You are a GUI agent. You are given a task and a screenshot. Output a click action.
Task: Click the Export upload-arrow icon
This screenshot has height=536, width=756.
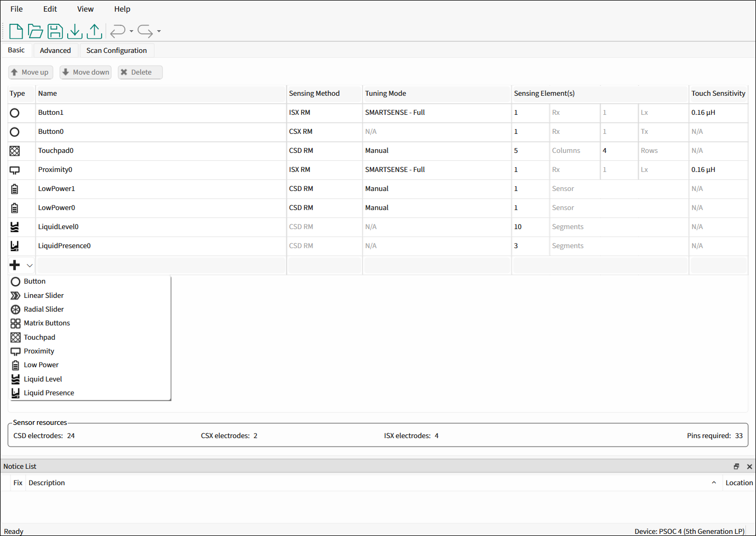click(94, 32)
